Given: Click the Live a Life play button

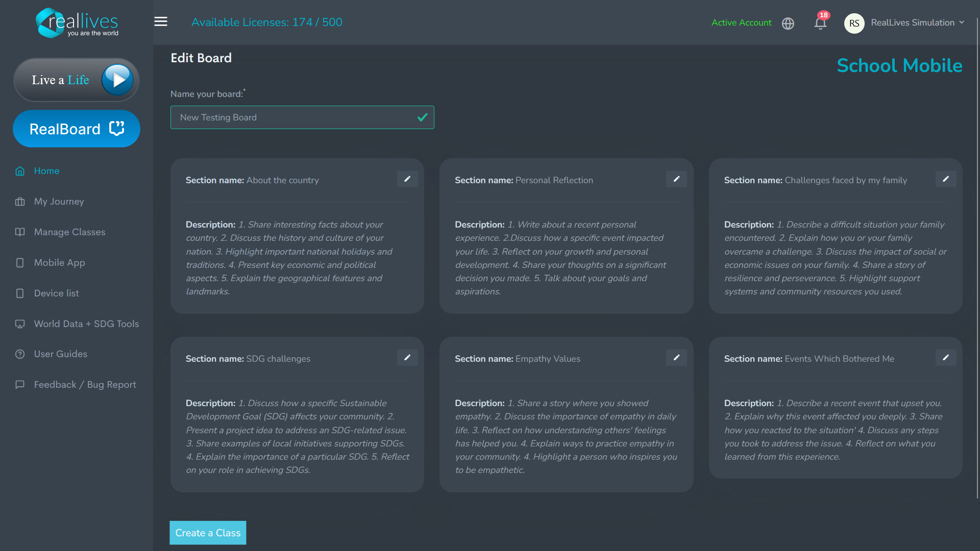Looking at the screenshot, I should coord(117,80).
